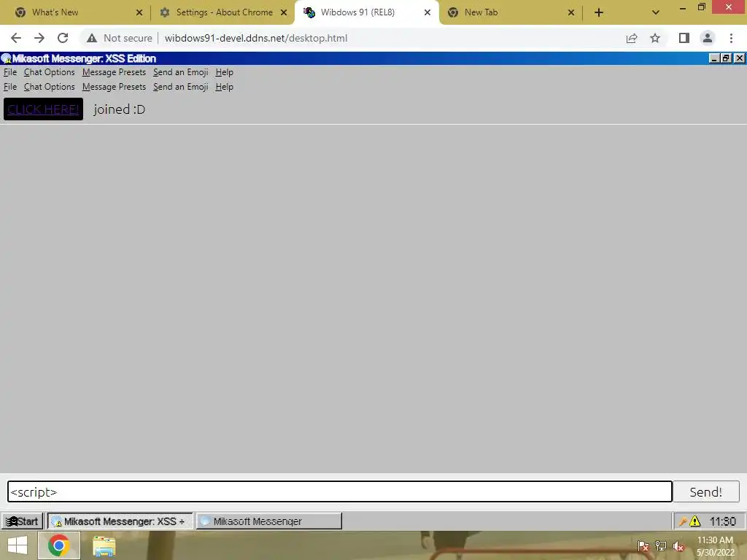Open Chrome three-dot menu
This screenshot has height=560, width=747.
tap(731, 38)
